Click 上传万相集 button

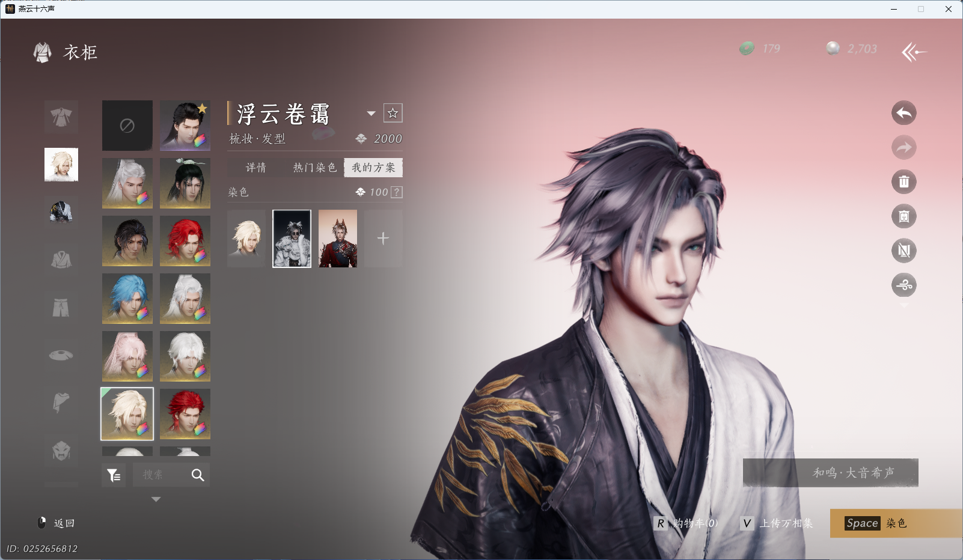[777, 523]
